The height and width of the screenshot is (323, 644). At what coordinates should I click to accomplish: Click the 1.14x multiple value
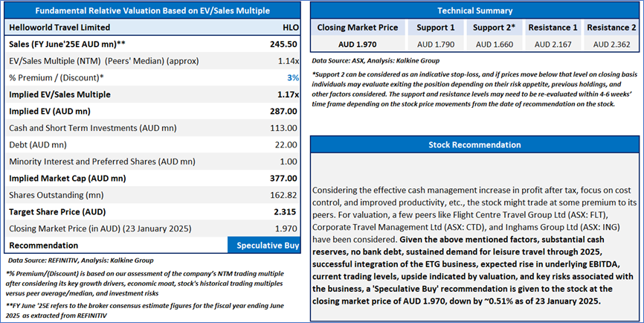(289, 61)
